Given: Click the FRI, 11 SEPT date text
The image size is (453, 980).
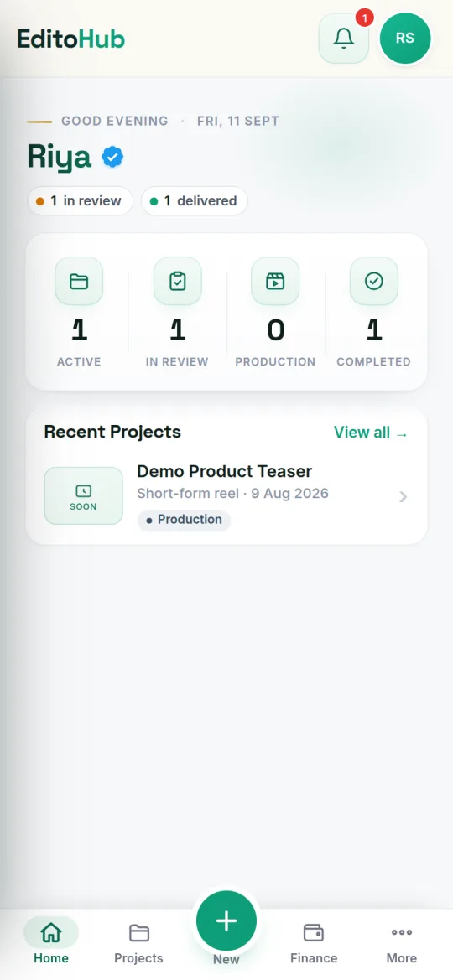Looking at the screenshot, I should pos(238,121).
